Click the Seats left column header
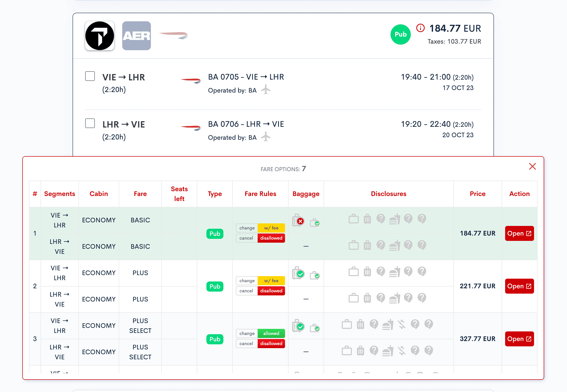 point(179,194)
